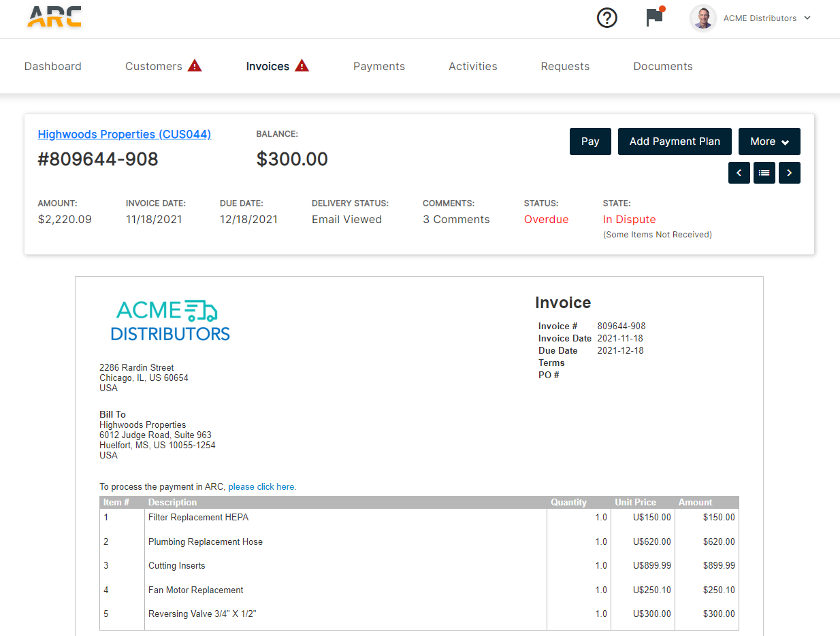Image resolution: width=840 pixels, height=636 pixels.
Task: Click the Bill To Highwoods Properties name
Action: coord(142,425)
